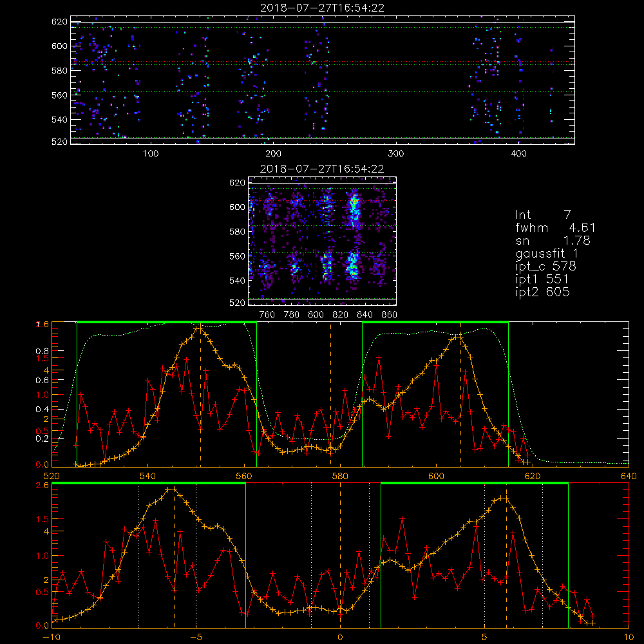Select the "ipt1 551" readout line
This screenshot has height=644, width=644.
pos(542,279)
